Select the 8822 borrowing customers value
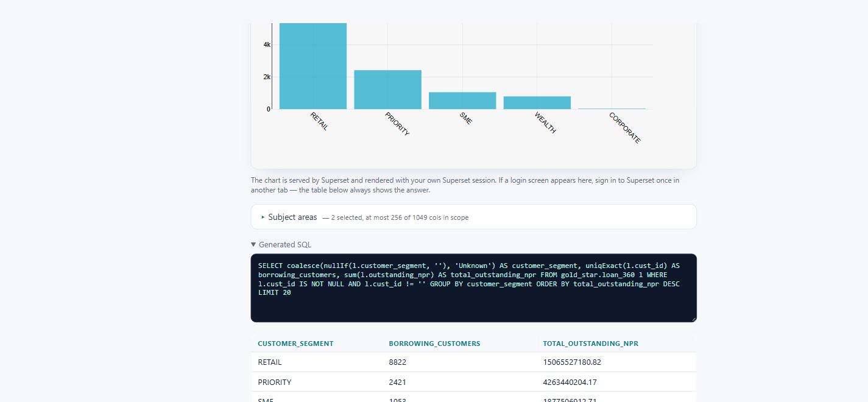The width and height of the screenshot is (868, 402). [398, 362]
